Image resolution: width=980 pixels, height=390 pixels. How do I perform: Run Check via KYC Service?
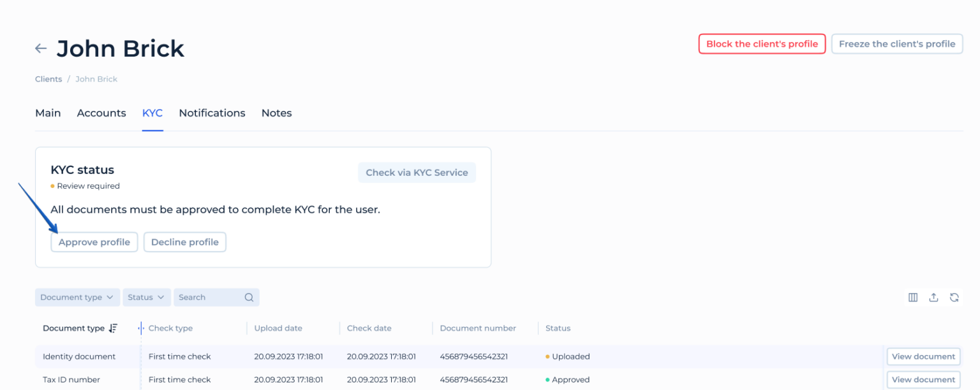417,172
